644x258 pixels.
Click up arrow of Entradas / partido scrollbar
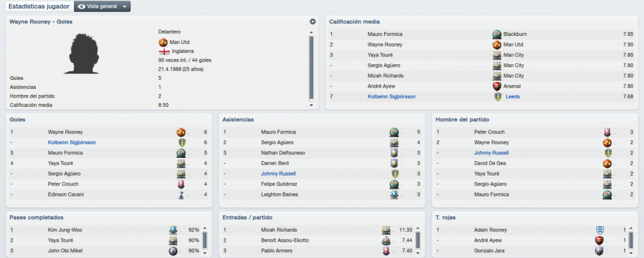[418, 229]
